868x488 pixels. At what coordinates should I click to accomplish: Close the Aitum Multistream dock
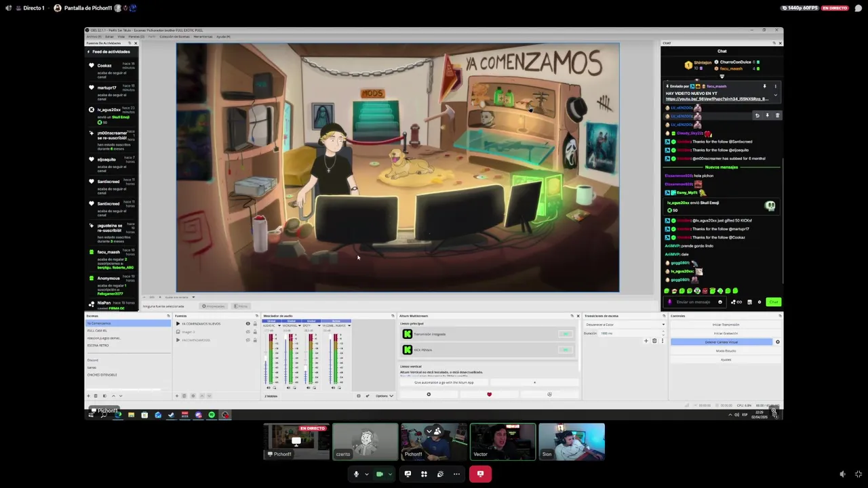(x=578, y=316)
